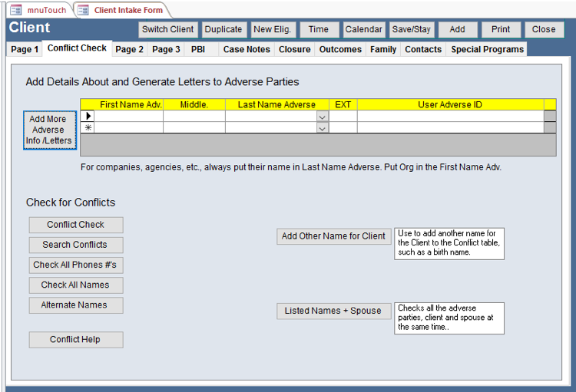Open the Special Programs tab
Viewport: 576px width, 392px height.
pyautogui.click(x=487, y=49)
